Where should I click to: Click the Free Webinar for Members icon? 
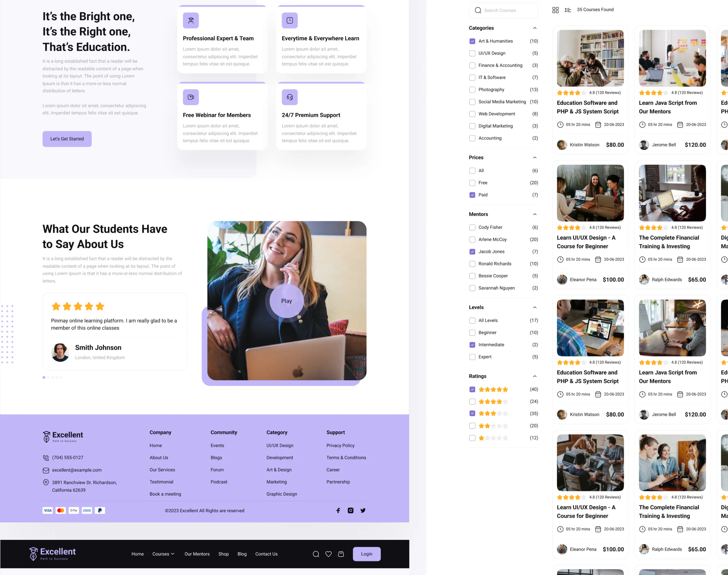coord(191,97)
